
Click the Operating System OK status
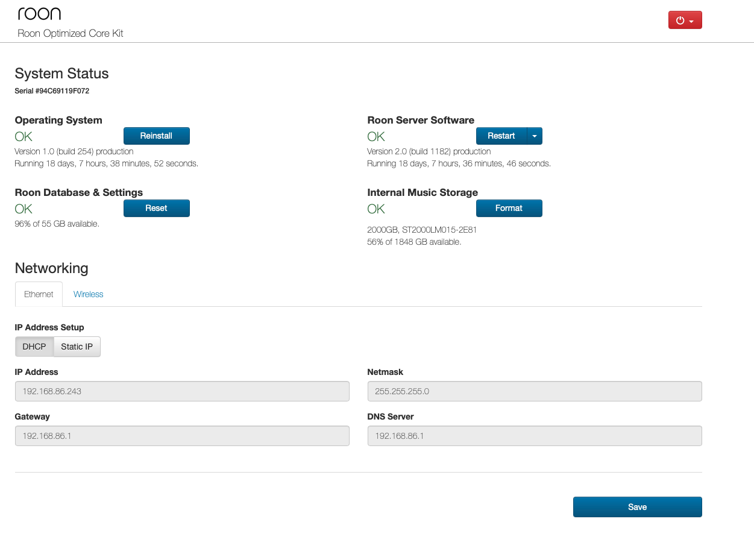point(24,137)
